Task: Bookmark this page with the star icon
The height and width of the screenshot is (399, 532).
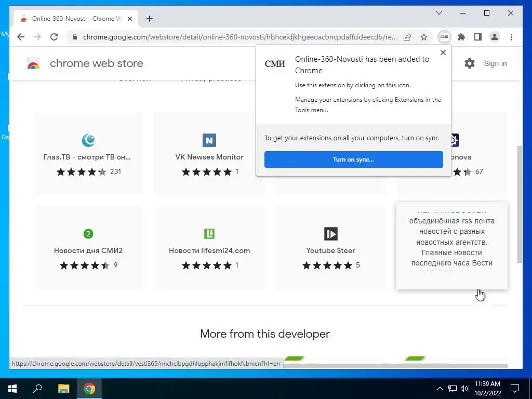Action: (x=424, y=37)
